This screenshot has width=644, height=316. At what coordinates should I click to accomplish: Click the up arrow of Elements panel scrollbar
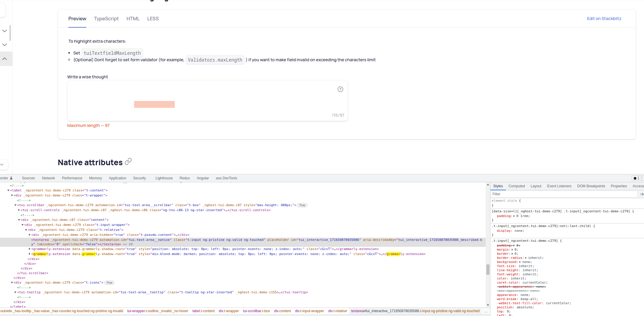tap(488, 185)
